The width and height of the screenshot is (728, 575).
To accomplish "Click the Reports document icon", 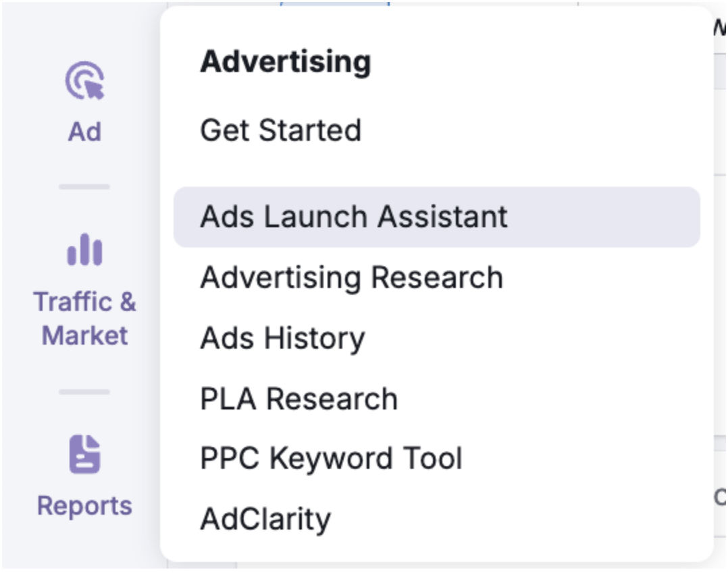I will tap(85, 454).
